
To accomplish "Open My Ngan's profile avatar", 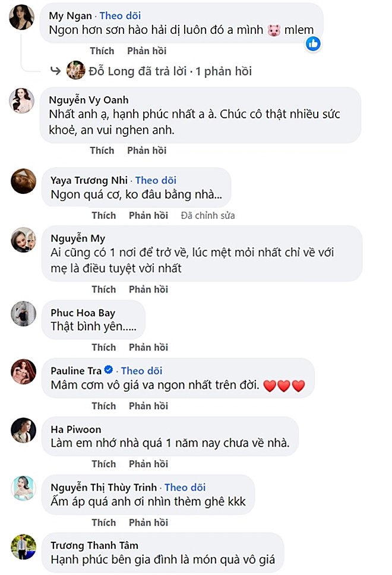I will [x=21, y=17].
